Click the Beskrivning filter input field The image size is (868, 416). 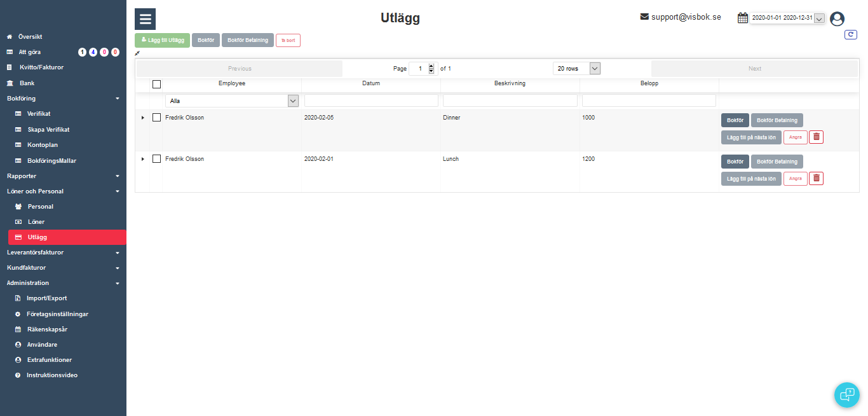pos(510,101)
